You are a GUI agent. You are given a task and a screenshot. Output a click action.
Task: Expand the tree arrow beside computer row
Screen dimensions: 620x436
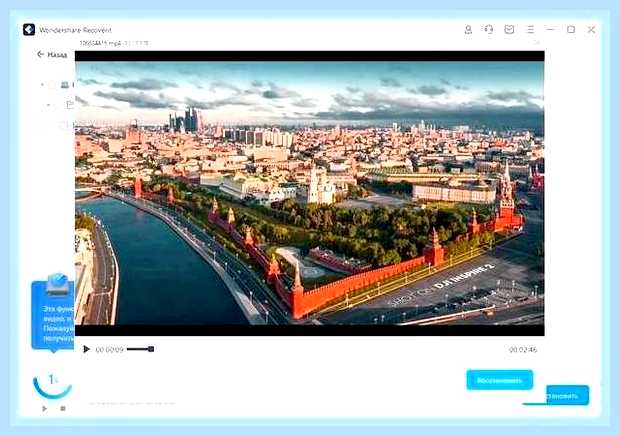[x=42, y=85]
